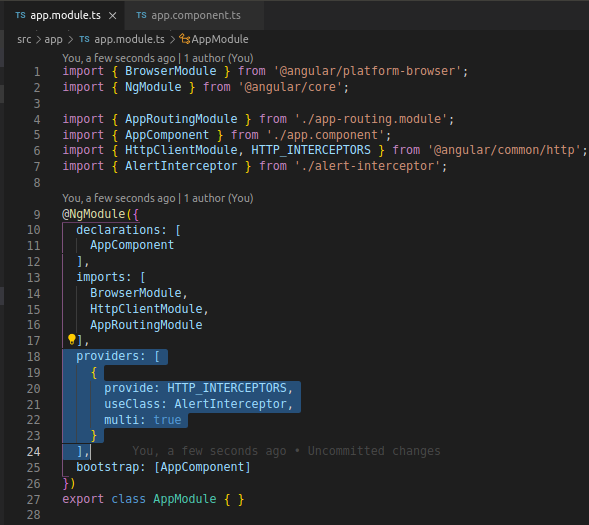This screenshot has width=589, height=525.
Task: Click the TS file icon in breadcrumb
Action: (x=85, y=39)
